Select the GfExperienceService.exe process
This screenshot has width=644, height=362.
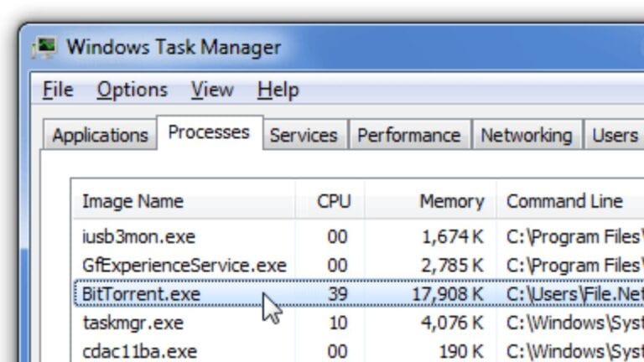click(184, 266)
